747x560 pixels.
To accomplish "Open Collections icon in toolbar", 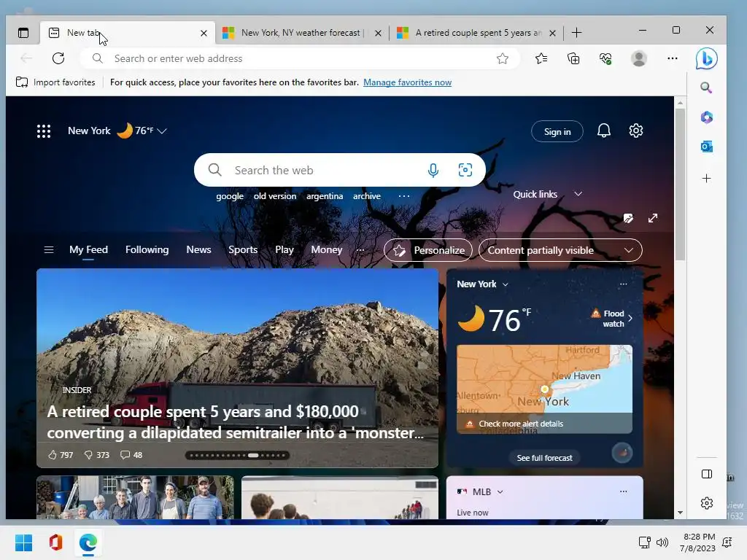I will tap(573, 58).
